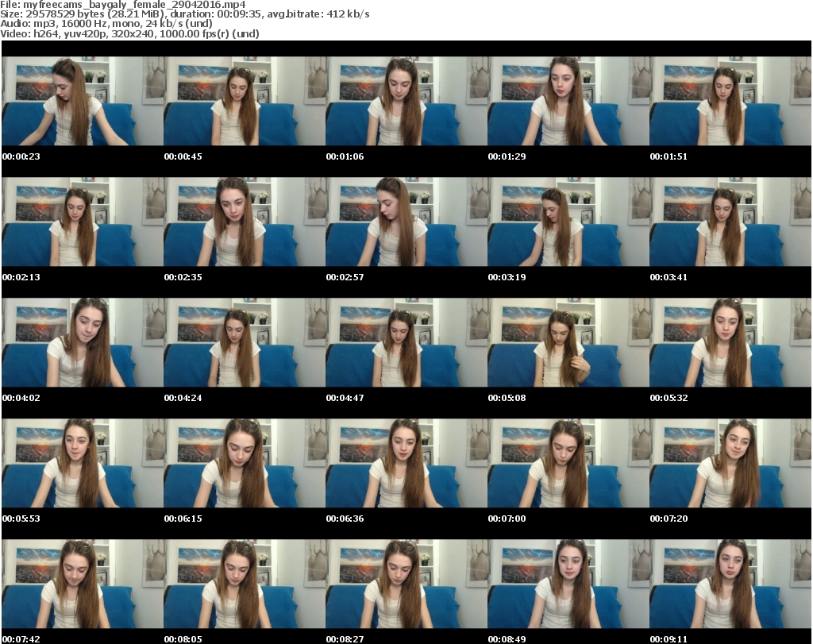Screen dimensions: 813x644
Task: Click the timestamp text 00:05:32
Action: point(669,398)
